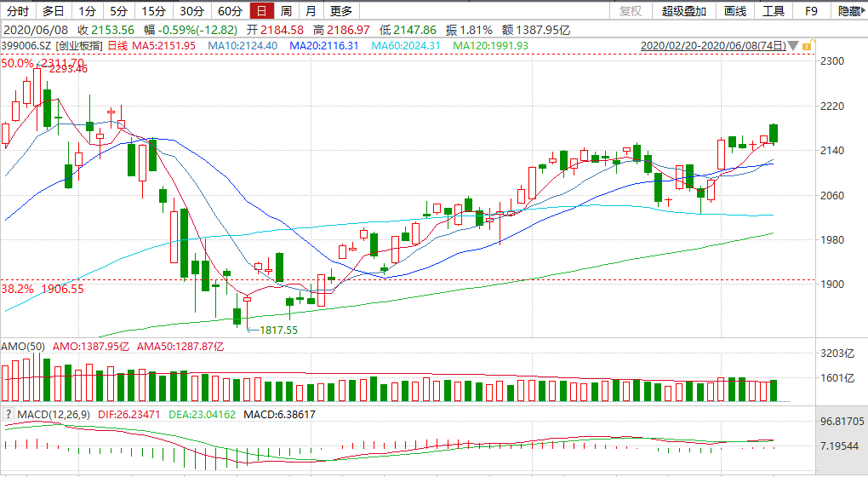Choose the 60分 period tab
This screenshot has height=477, width=868.
[x=230, y=11]
